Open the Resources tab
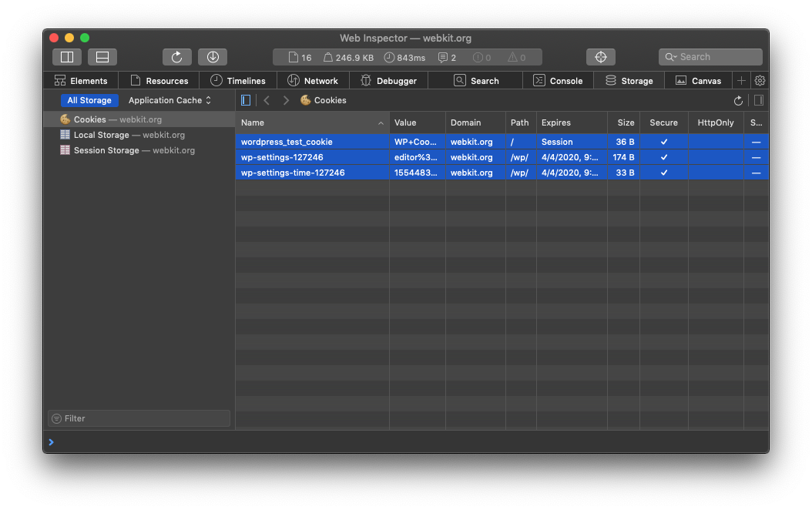The image size is (812, 510). [x=159, y=81]
